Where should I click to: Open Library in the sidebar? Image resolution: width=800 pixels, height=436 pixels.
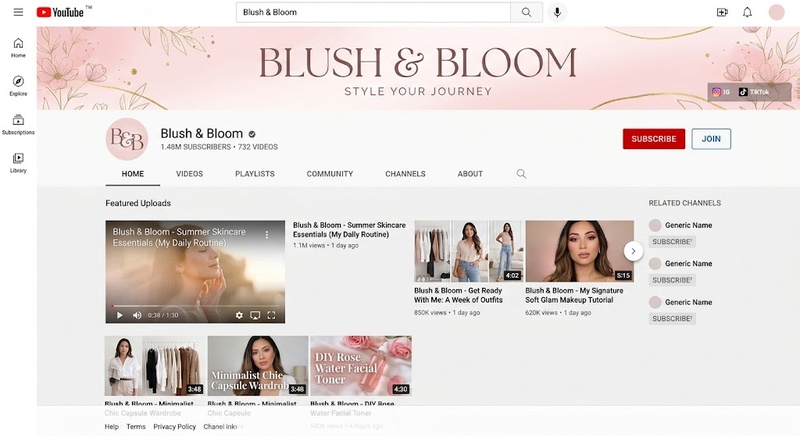click(18, 163)
